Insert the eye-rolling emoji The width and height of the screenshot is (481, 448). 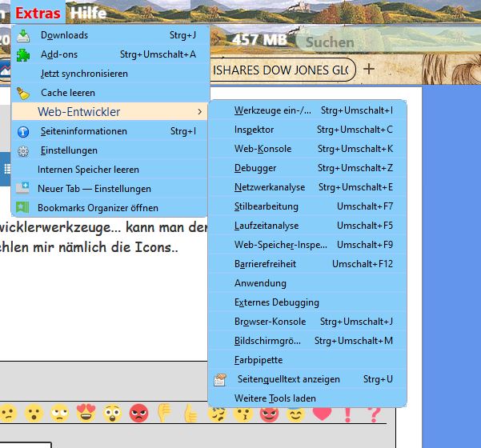60,413
